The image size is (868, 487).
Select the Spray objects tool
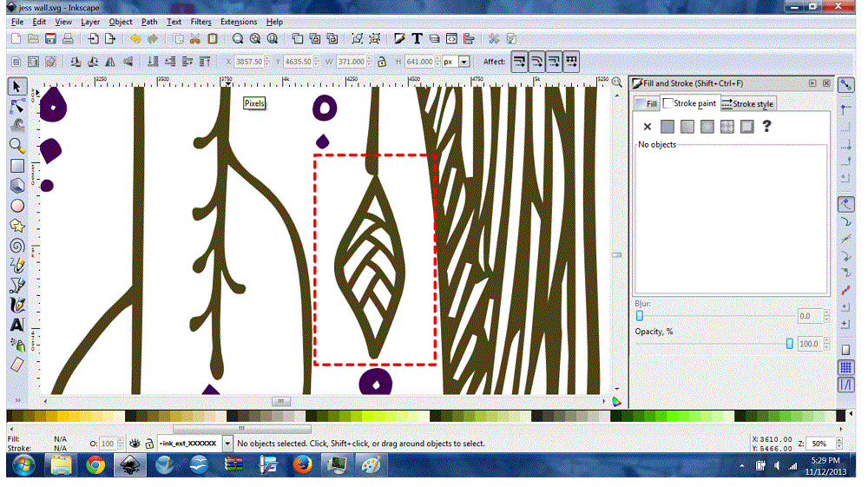[17, 345]
